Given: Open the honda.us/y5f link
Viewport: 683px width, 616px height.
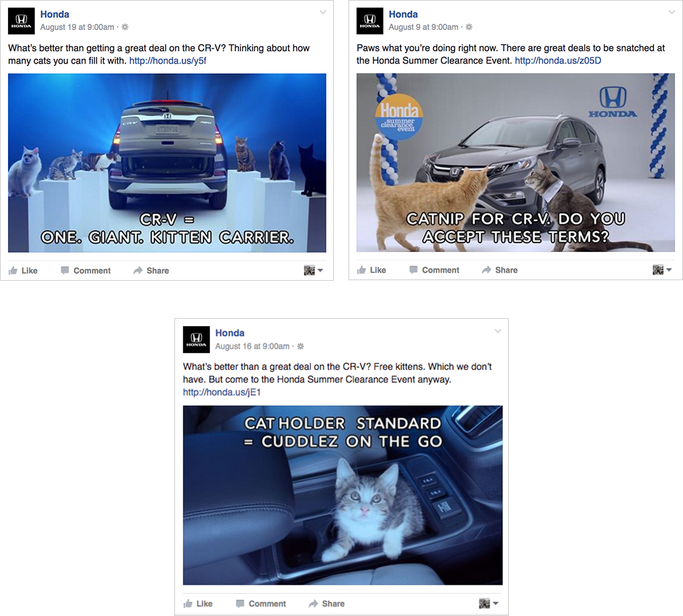Looking at the screenshot, I should [168, 61].
